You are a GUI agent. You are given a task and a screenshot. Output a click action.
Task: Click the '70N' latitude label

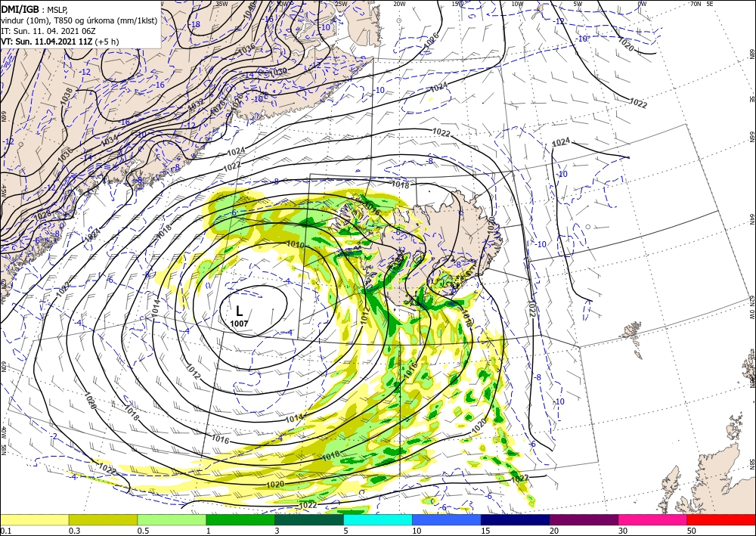coord(696,4)
